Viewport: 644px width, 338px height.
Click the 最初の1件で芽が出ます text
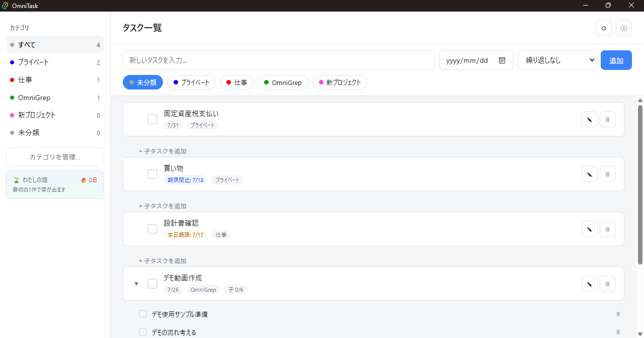pos(39,190)
